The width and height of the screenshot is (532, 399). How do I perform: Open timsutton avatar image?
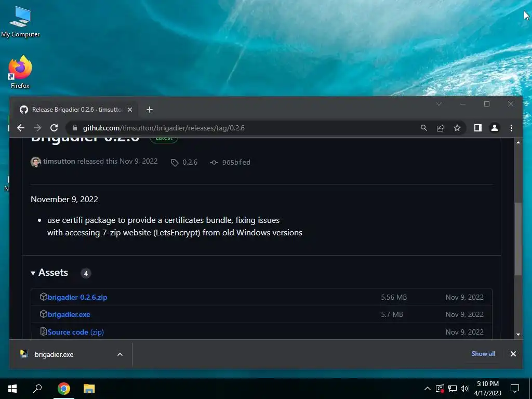(x=36, y=162)
